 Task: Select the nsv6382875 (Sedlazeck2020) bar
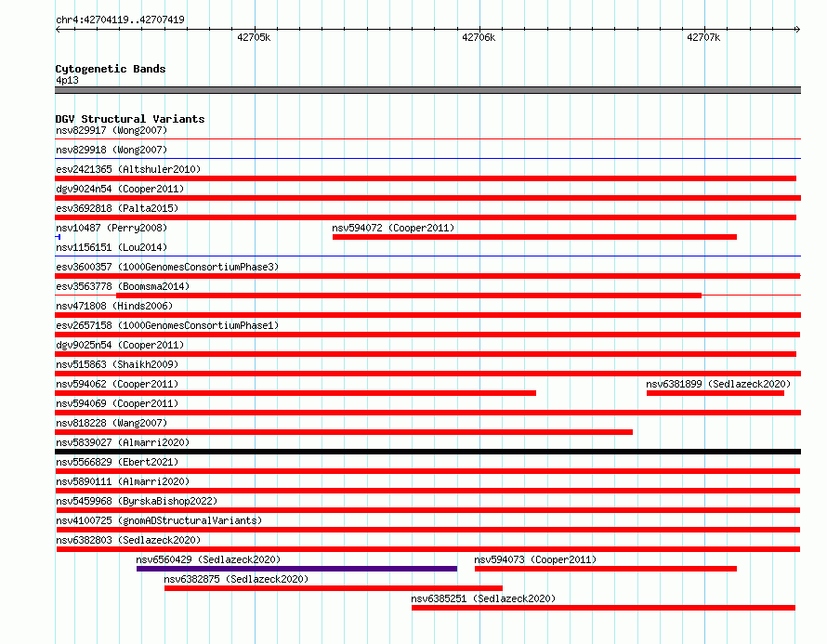coord(334,588)
